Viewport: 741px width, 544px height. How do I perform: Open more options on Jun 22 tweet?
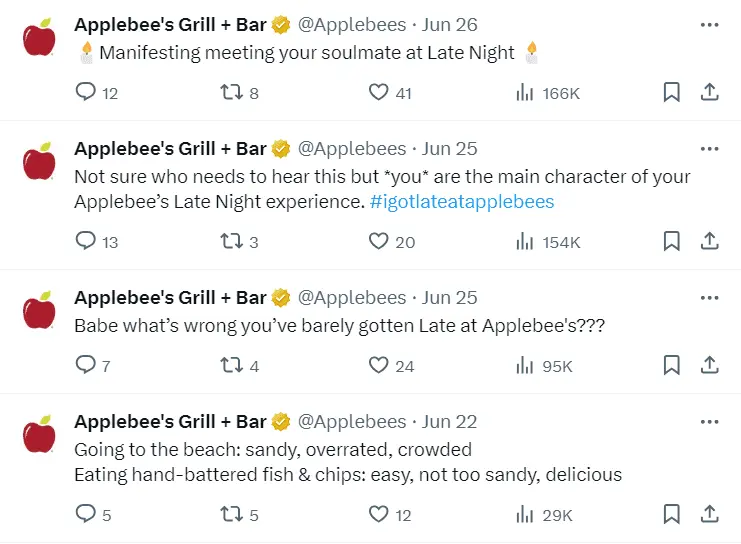click(x=709, y=422)
